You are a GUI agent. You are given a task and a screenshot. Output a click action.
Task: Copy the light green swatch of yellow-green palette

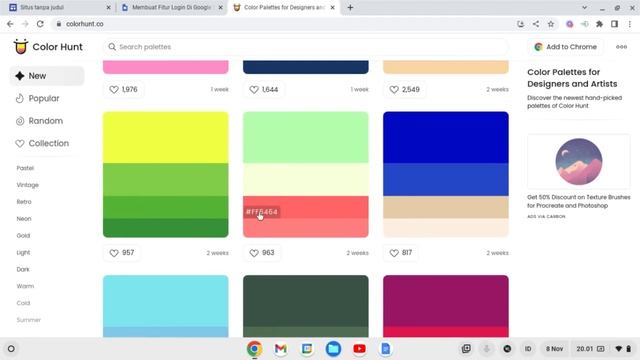(166, 180)
